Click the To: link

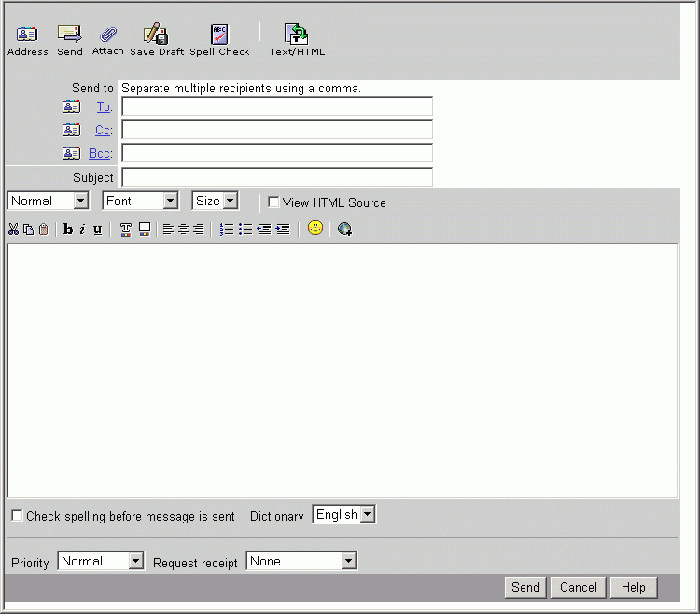pyautogui.click(x=105, y=106)
